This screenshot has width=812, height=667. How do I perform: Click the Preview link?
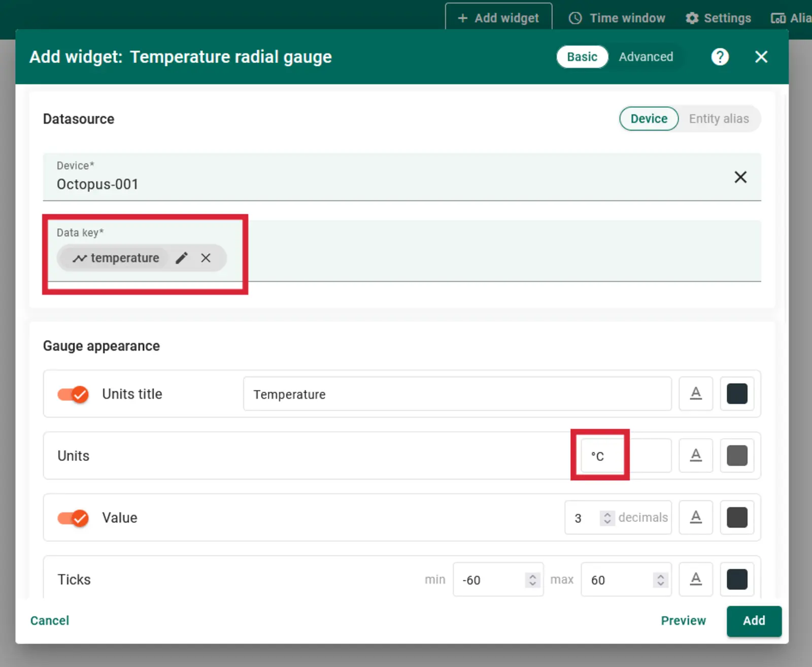(683, 621)
